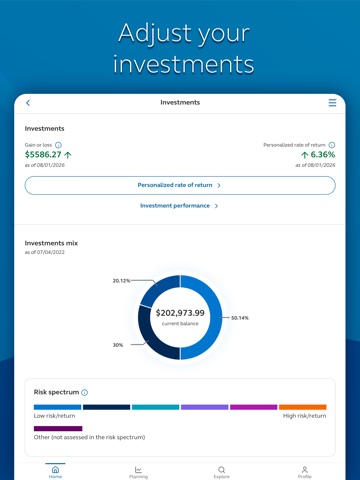Select the 50.14% donut chart segment
The height and width of the screenshot is (480, 360).
click(215, 317)
